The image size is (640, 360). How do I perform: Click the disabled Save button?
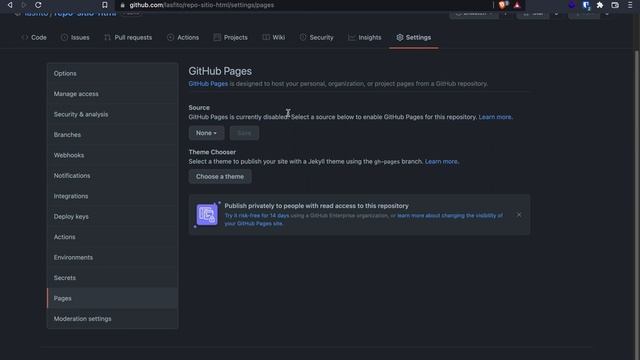coord(244,133)
